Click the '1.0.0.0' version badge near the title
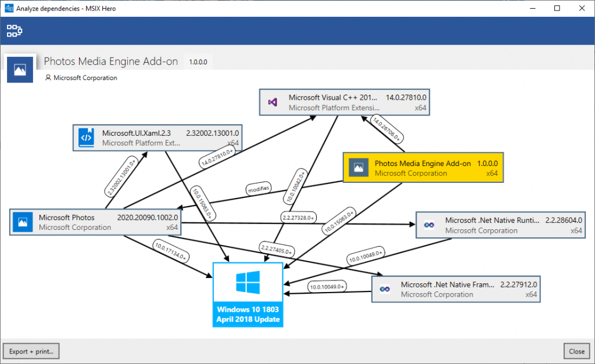The height and width of the screenshot is (364, 595). (x=198, y=60)
